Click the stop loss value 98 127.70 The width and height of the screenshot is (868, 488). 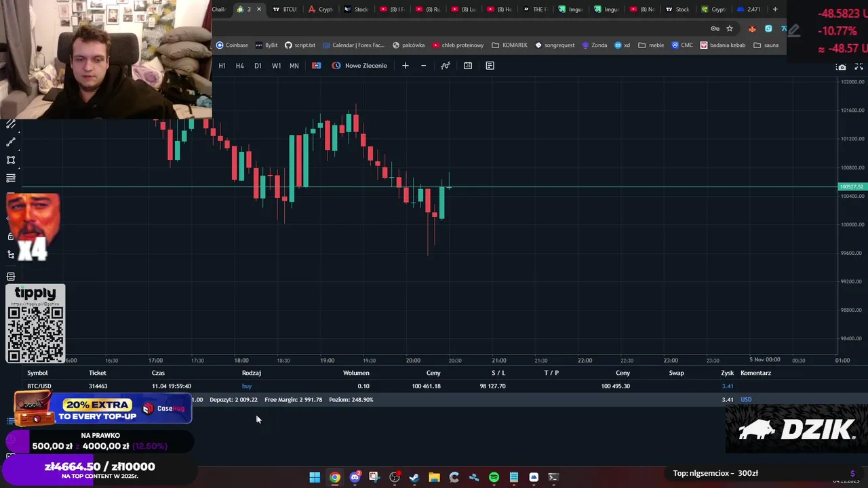tap(492, 386)
